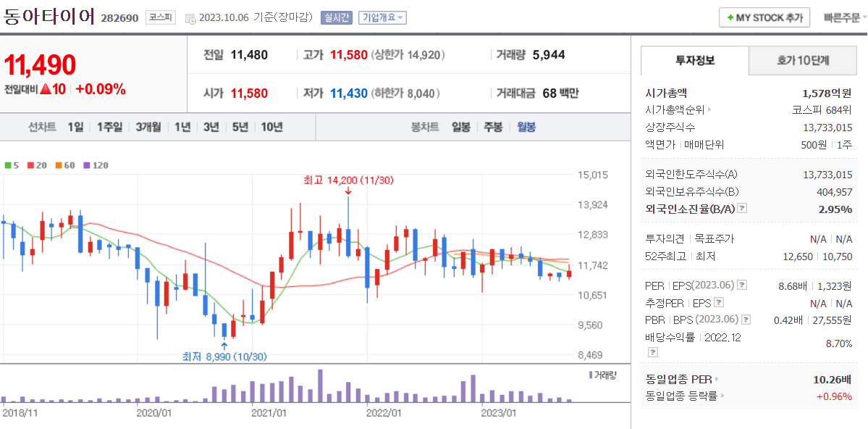Select the 1주일 line chart period
The image size is (868, 429).
tap(109, 127)
